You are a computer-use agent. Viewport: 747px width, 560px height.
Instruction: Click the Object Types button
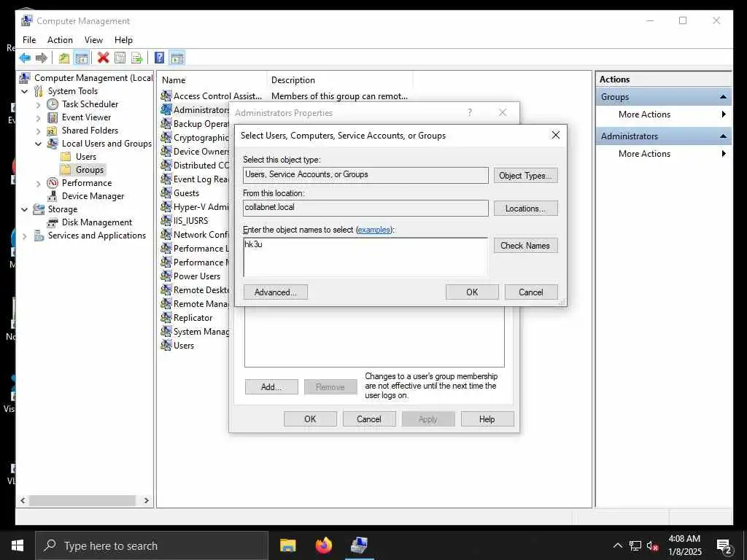tap(525, 176)
